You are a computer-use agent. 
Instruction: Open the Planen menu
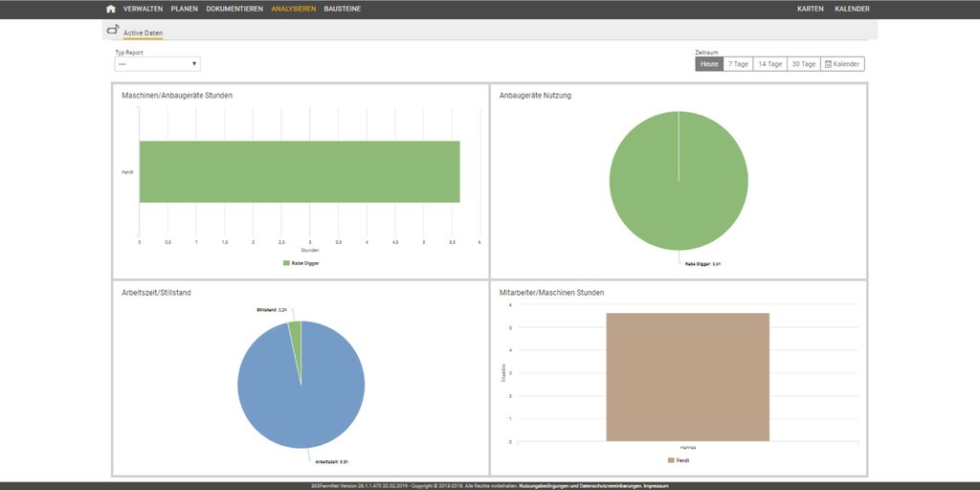point(185,9)
